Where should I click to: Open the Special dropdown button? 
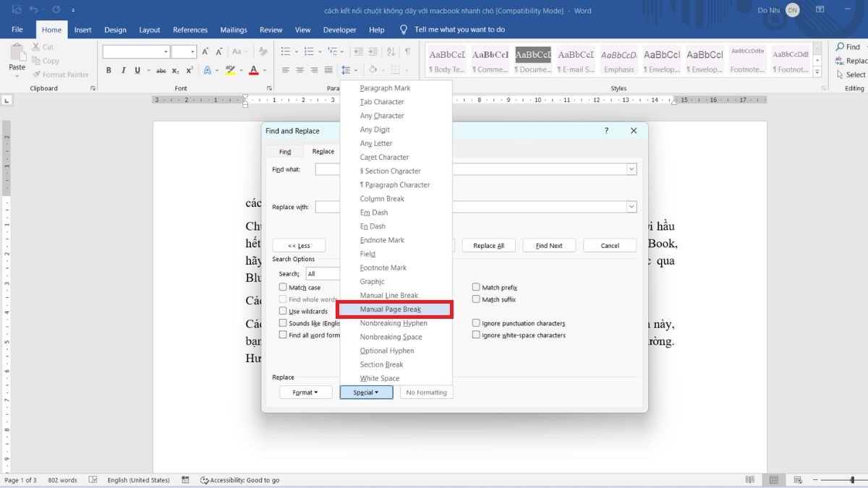pyautogui.click(x=366, y=393)
